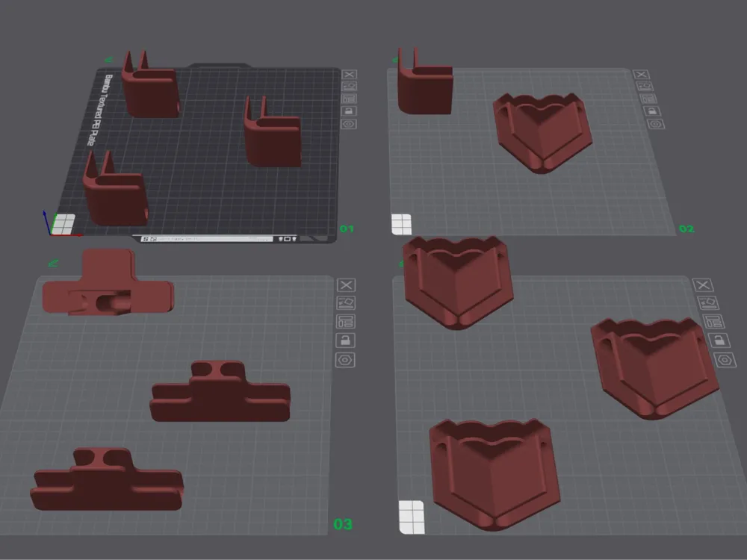This screenshot has width=747, height=560.
Task: Toggle padlock on plate 03
Action: [345, 340]
